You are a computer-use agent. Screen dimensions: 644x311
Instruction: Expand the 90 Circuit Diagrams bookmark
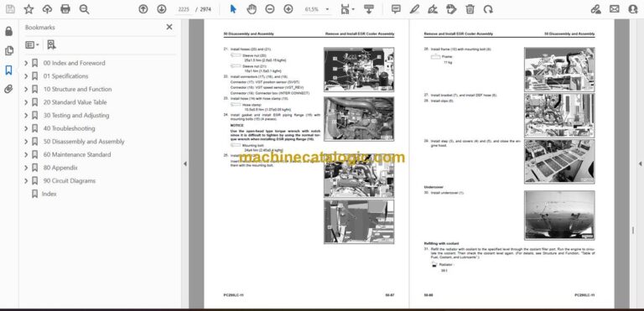click(x=26, y=181)
